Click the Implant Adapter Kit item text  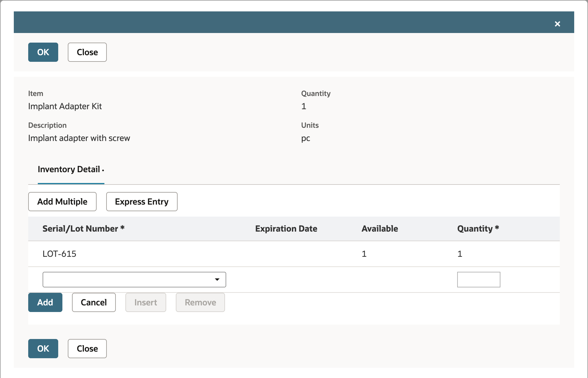click(65, 106)
